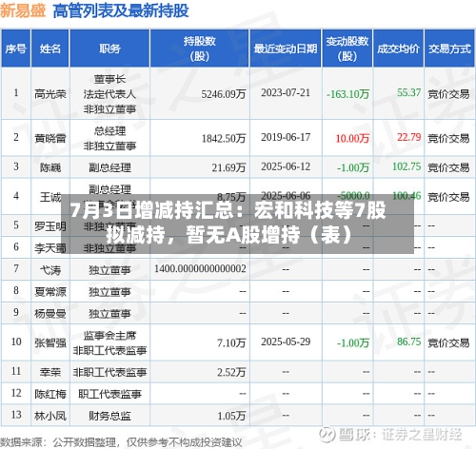476x449 pixels.
Task: Click the change value -163.10万
Action: tap(347, 94)
